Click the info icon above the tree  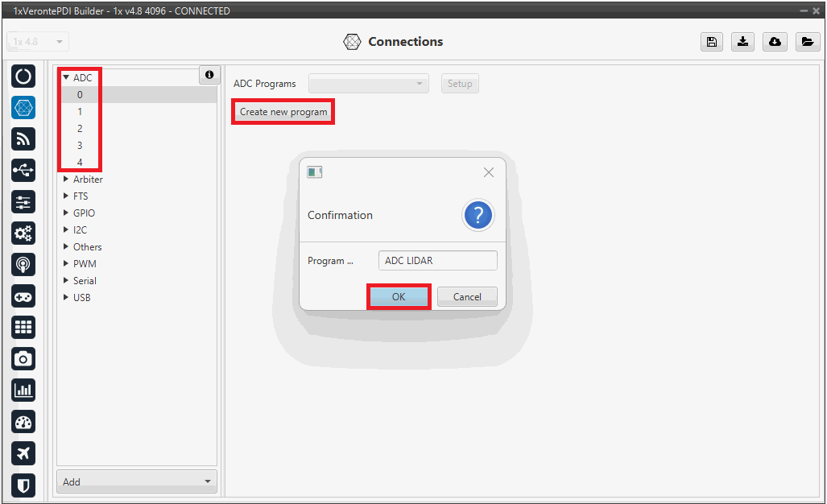pyautogui.click(x=209, y=75)
